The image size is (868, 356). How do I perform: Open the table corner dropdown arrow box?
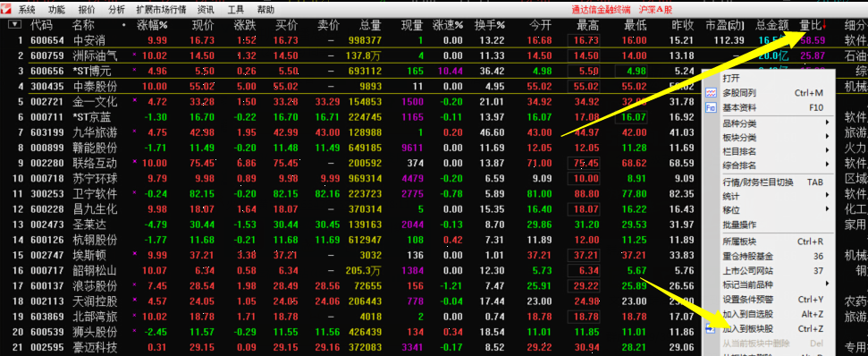[14, 24]
